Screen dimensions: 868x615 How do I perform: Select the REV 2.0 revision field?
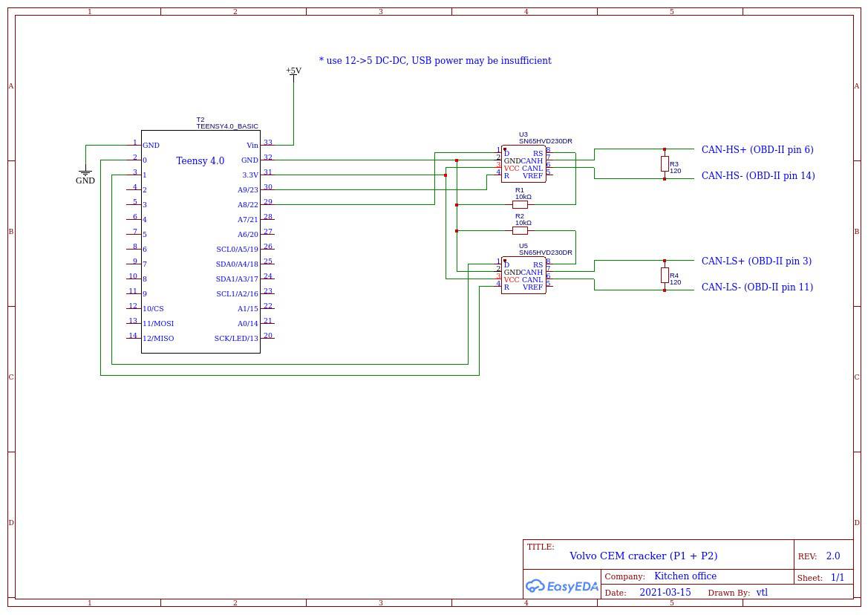point(832,556)
